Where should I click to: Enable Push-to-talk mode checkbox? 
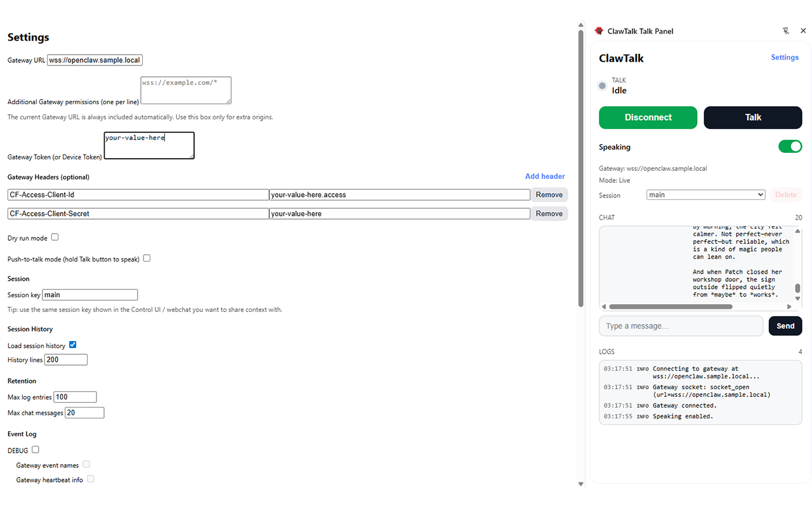(147, 258)
